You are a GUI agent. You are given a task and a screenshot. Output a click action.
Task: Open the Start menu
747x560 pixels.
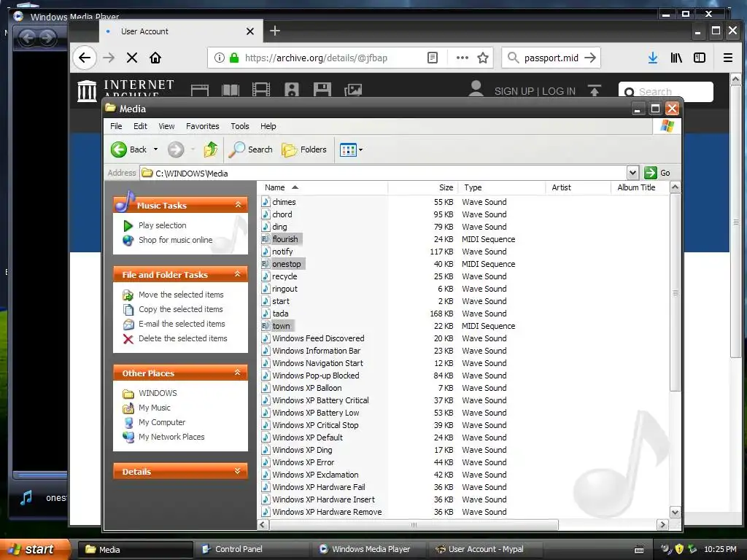tap(34, 549)
